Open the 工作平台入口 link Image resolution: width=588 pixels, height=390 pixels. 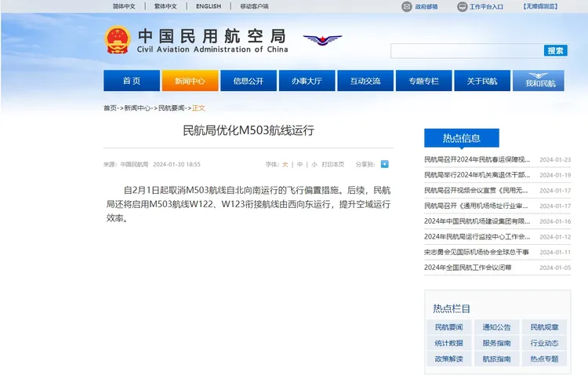coord(486,6)
